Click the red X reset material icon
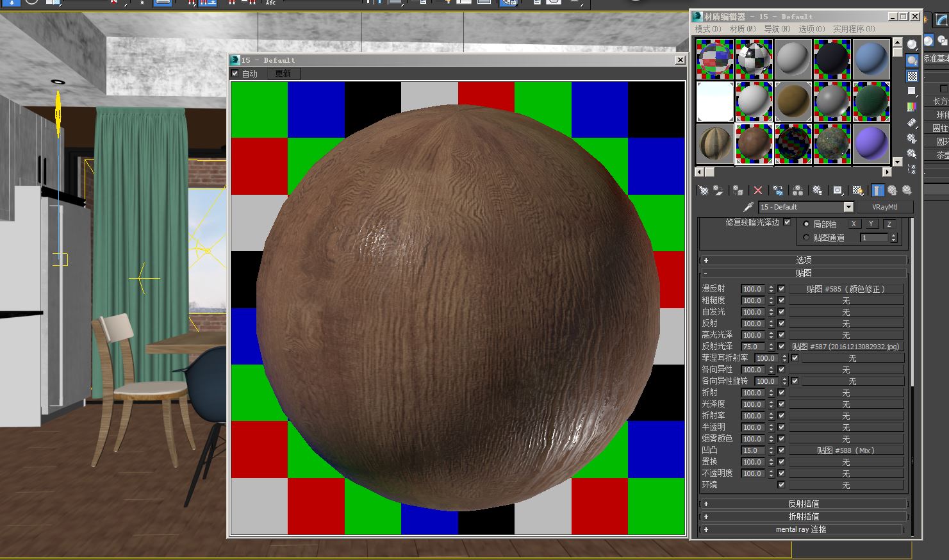Viewport: 949px width, 560px height. tap(758, 190)
